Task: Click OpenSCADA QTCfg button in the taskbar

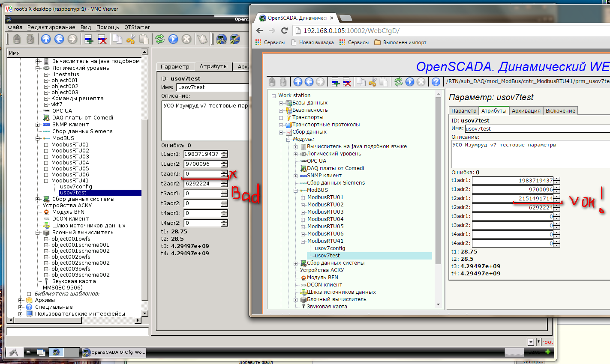Action: coord(114,352)
